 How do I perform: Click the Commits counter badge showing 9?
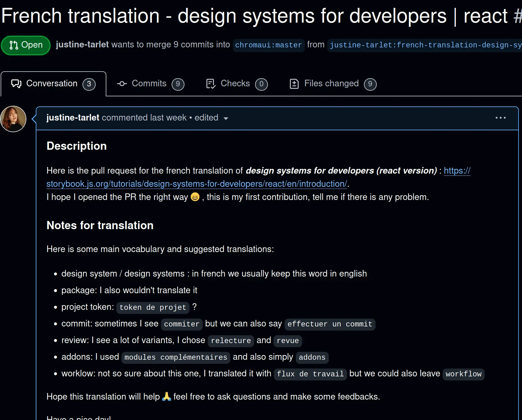[178, 84]
